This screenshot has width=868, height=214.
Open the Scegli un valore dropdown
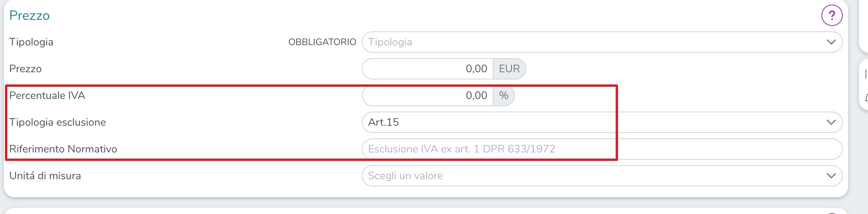[x=602, y=176]
